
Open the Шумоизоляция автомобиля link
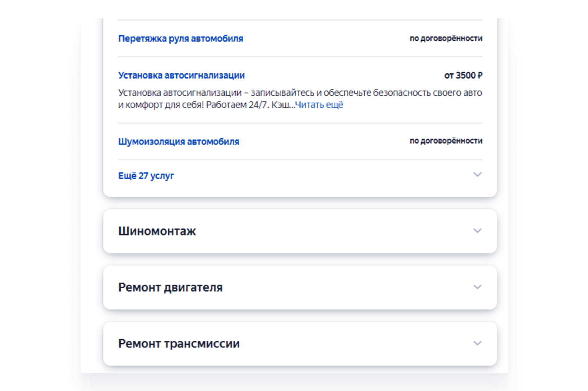179,142
